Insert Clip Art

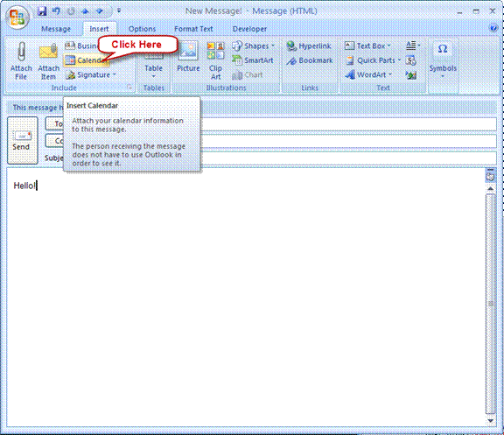(x=215, y=61)
